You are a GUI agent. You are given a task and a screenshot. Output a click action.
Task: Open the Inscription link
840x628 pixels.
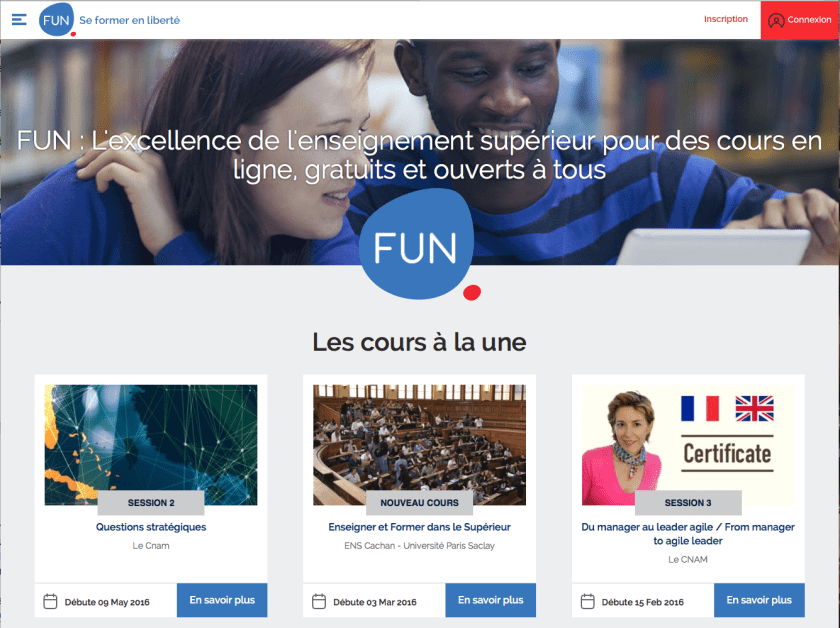click(x=725, y=19)
